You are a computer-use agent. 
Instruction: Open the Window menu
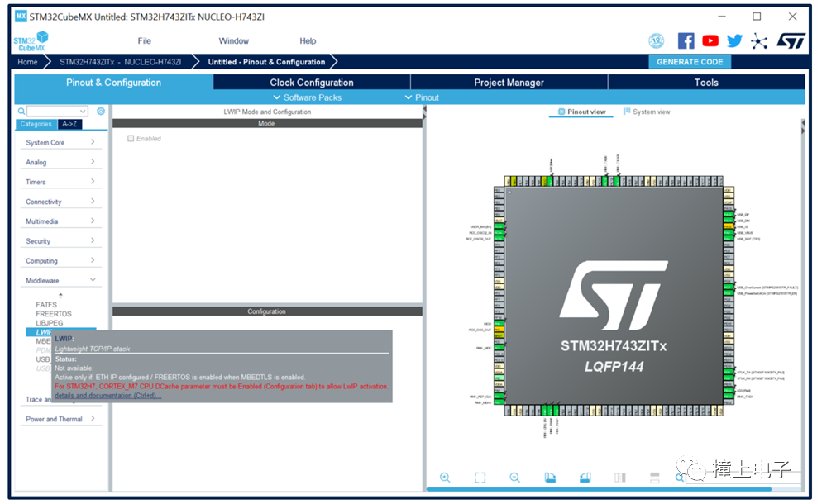(233, 40)
